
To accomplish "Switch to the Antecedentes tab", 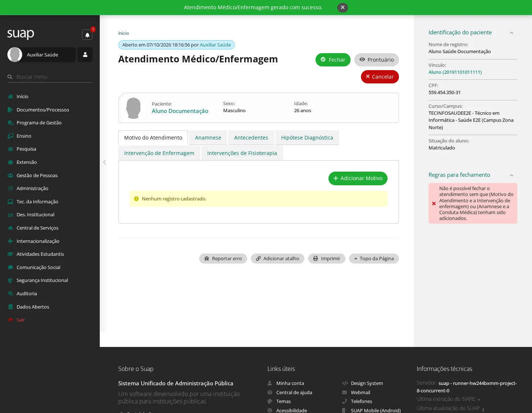I will pos(251,138).
